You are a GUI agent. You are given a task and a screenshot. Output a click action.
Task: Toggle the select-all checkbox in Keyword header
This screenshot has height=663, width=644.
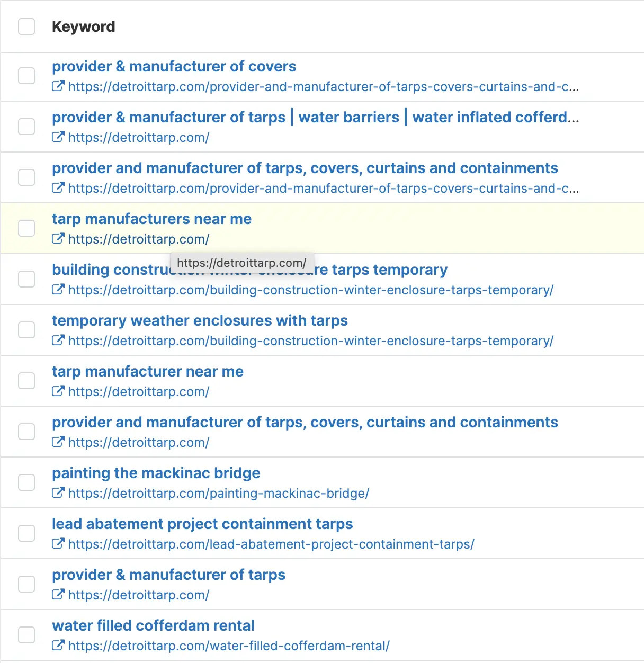(x=26, y=26)
